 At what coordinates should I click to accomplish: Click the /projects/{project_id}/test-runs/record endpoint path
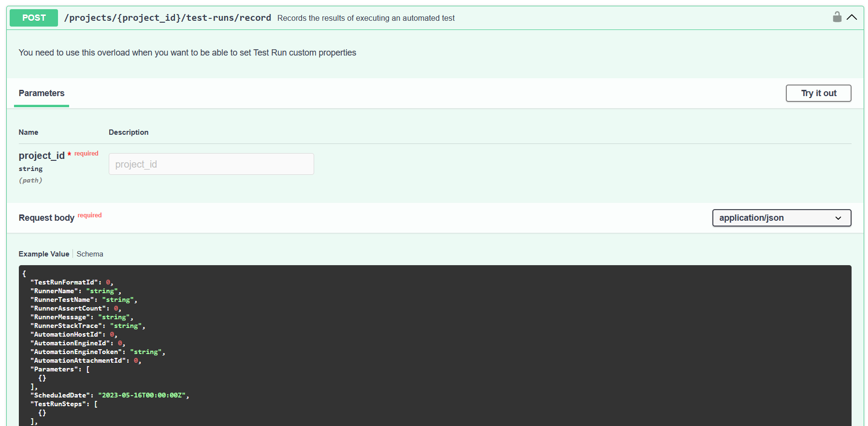click(x=167, y=18)
